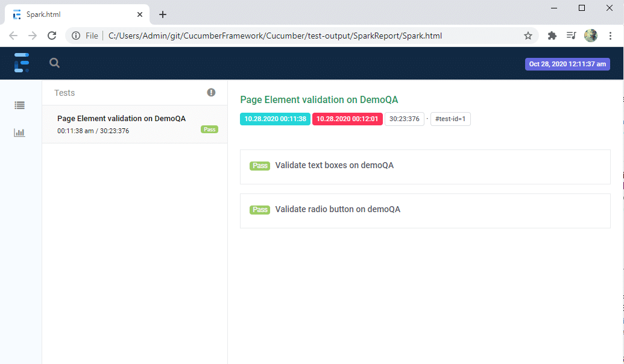Open the browser profile avatar icon

590,36
